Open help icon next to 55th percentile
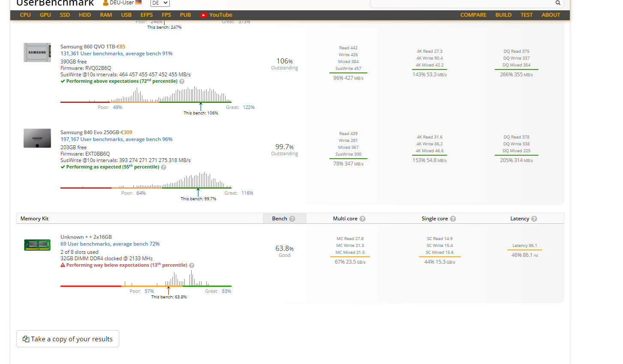The image size is (623, 364). tap(163, 167)
